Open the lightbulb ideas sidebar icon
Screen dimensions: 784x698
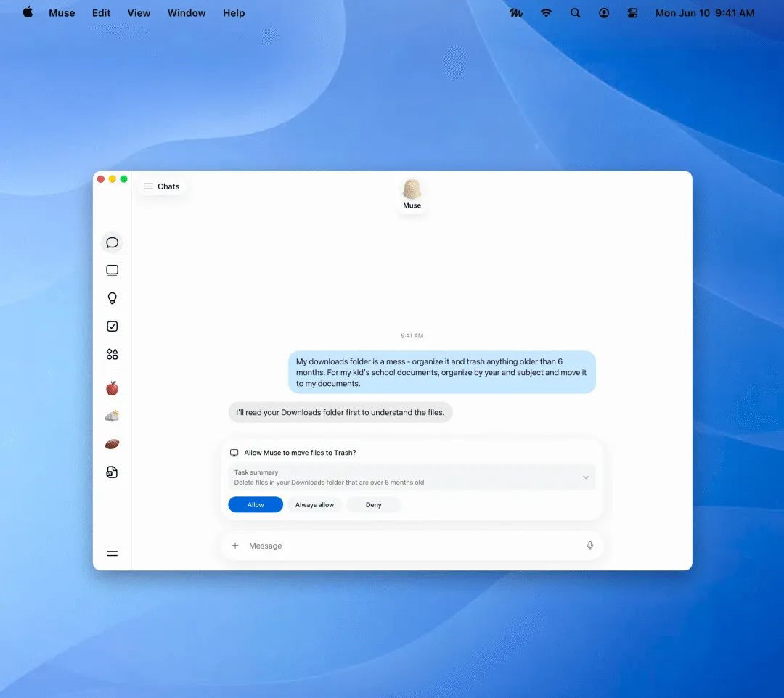click(x=112, y=298)
